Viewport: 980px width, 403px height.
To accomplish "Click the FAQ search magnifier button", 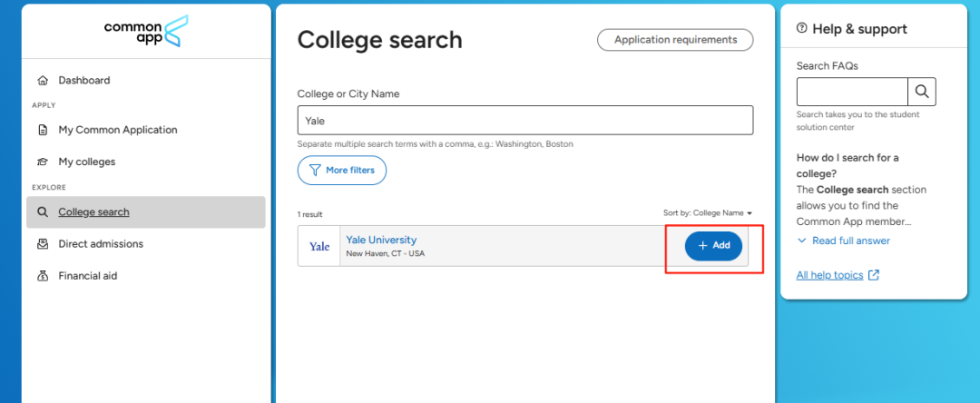I will (922, 92).
